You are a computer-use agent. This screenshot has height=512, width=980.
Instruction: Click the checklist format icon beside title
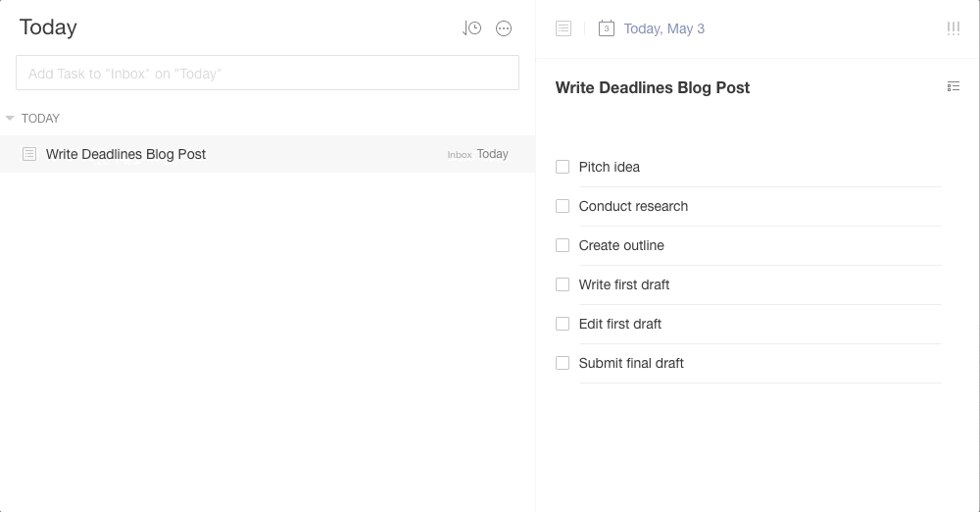[954, 87]
